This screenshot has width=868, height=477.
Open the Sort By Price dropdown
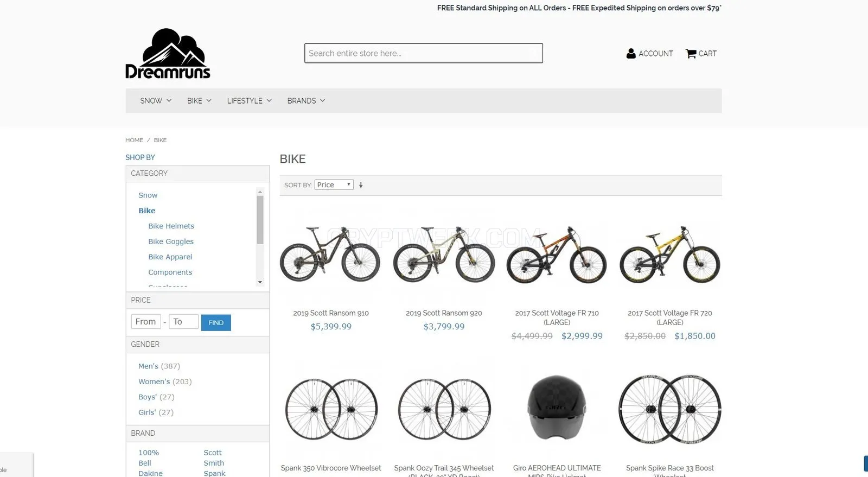334,185
